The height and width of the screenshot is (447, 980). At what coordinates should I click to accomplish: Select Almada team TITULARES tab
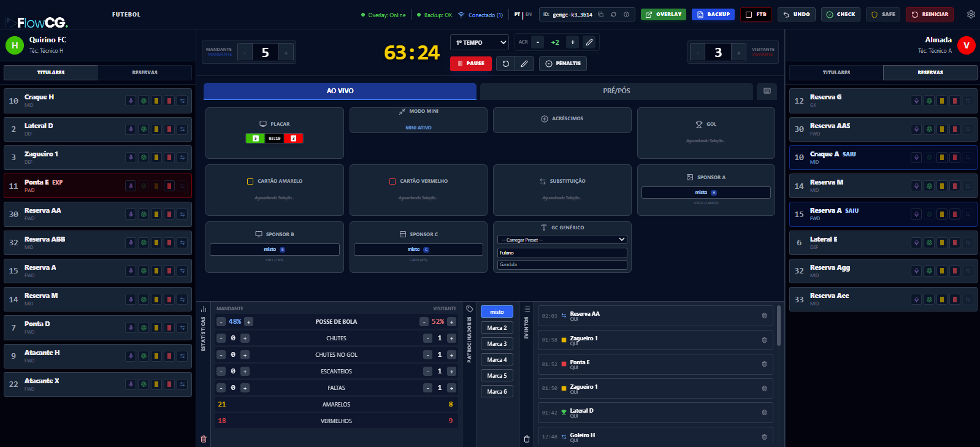(x=836, y=72)
